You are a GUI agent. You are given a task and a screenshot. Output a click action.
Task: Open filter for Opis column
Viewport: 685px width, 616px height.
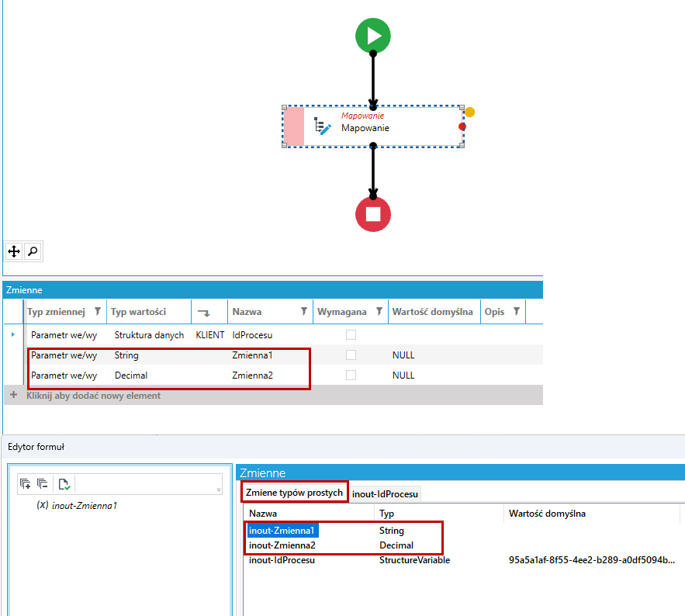click(517, 312)
